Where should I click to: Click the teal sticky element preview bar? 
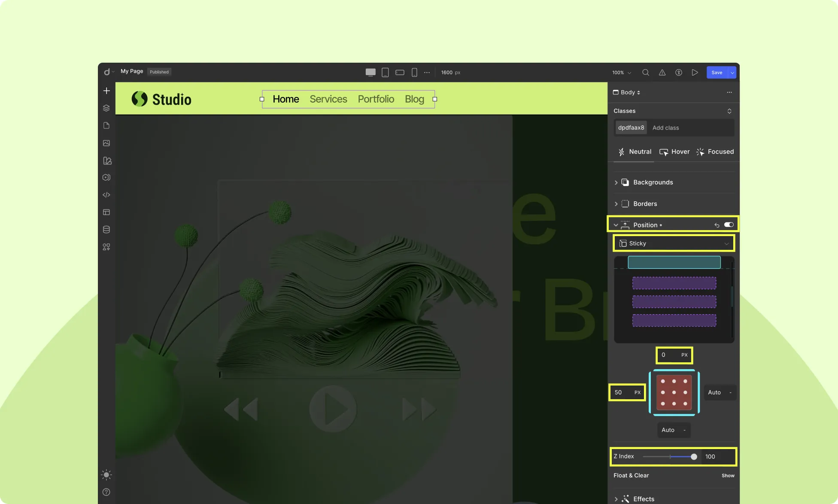coord(674,262)
